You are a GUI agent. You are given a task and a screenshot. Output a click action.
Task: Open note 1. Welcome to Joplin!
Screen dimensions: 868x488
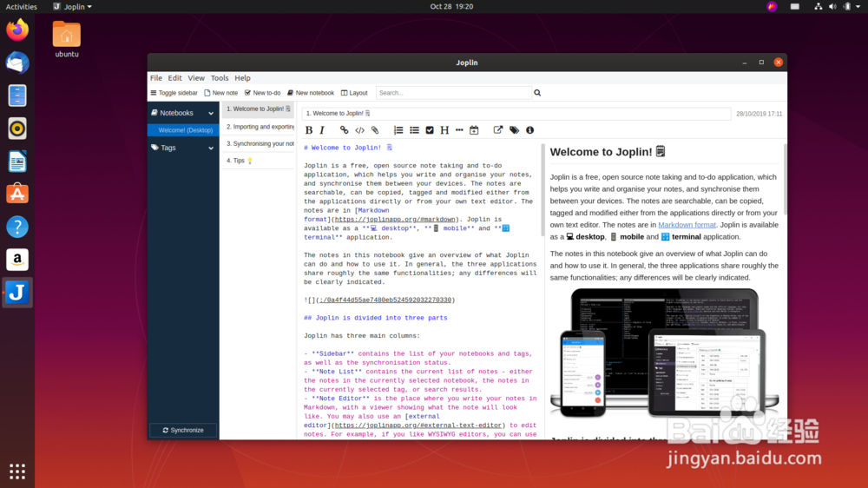click(258, 109)
